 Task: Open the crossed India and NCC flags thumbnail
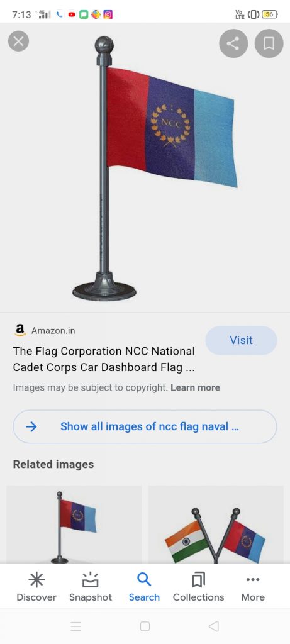216,525
